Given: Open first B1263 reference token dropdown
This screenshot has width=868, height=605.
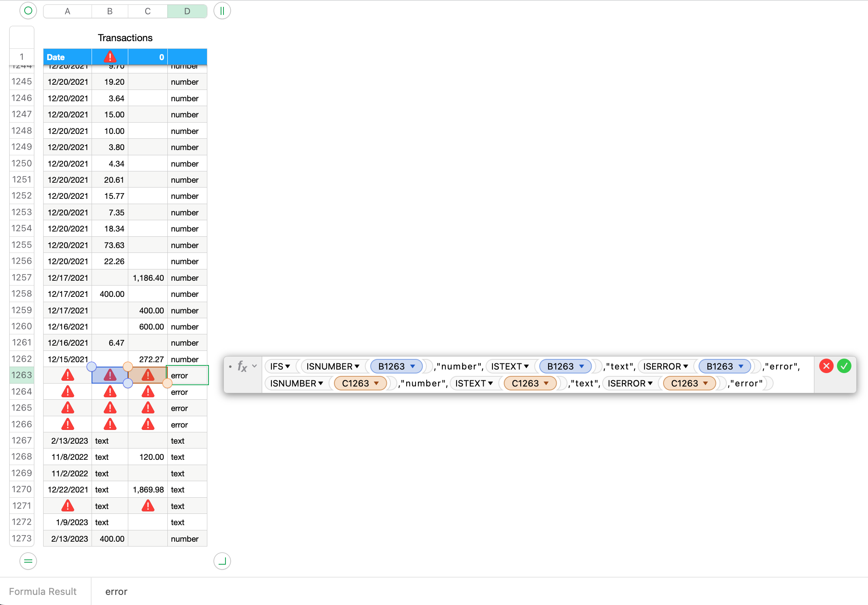Looking at the screenshot, I should (413, 366).
